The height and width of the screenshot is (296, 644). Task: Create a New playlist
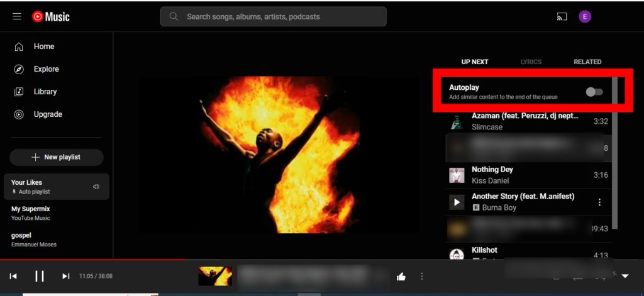tap(56, 157)
